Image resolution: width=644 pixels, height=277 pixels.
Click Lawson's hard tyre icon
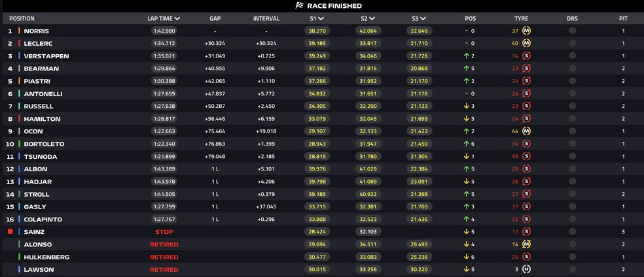(526, 269)
